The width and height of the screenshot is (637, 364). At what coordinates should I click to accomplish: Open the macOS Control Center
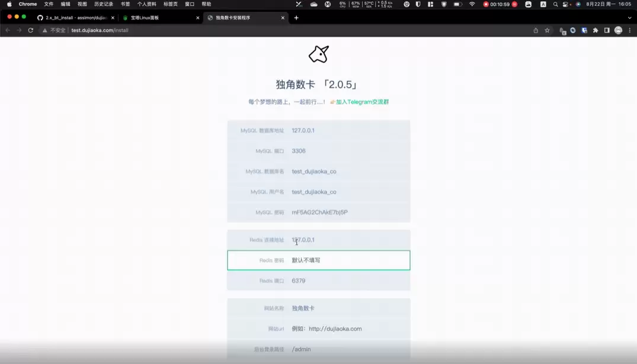click(x=566, y=4)
